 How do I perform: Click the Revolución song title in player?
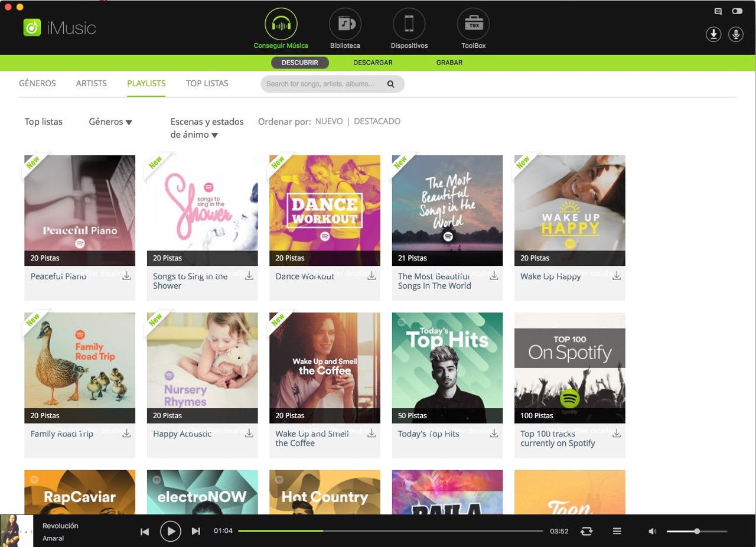click(x=60, y=526)
